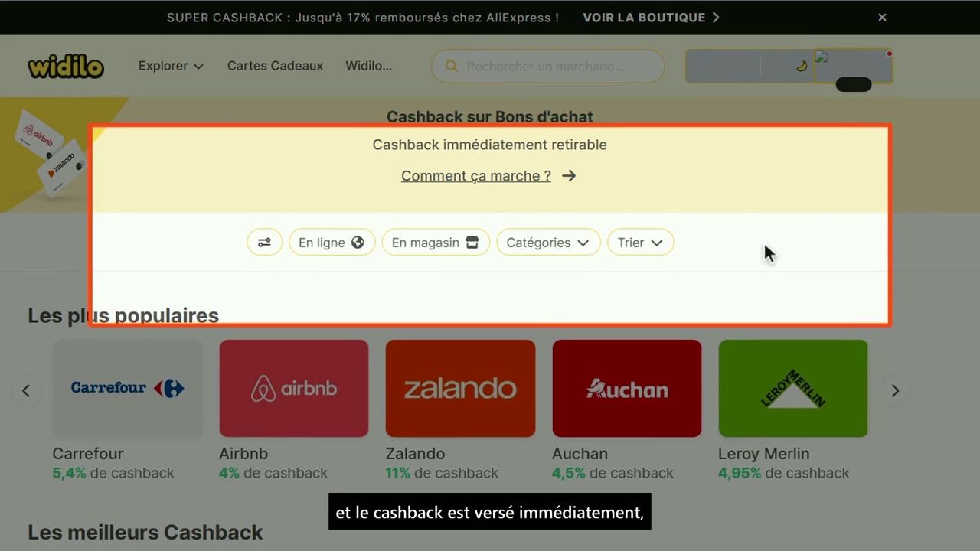Click the 4% de cashback text

(273, 473)
